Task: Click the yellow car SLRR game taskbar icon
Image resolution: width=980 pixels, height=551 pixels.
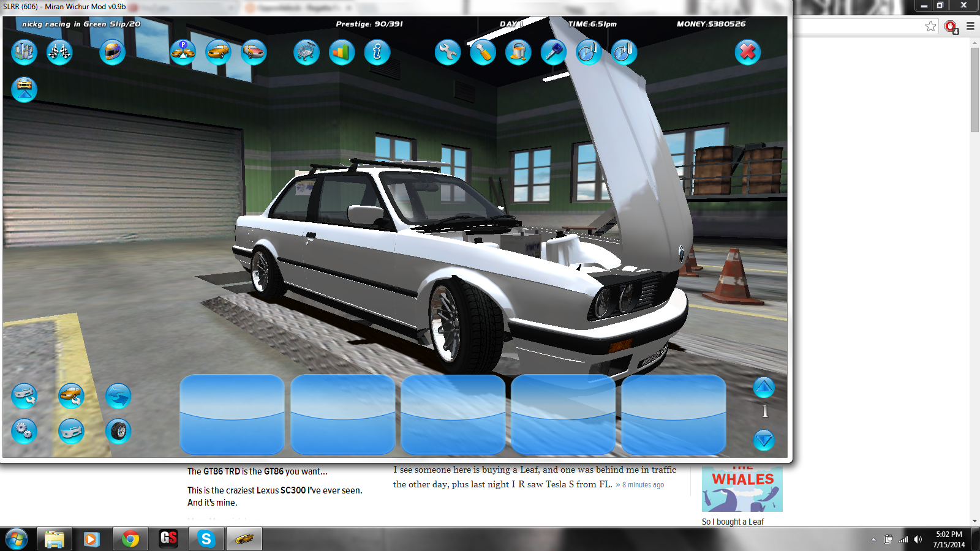Action: coord(244,539)
